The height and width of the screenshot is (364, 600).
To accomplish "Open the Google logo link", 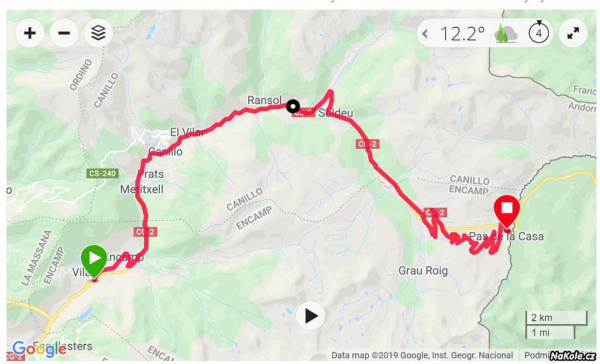I will click(x=39, y=349).
